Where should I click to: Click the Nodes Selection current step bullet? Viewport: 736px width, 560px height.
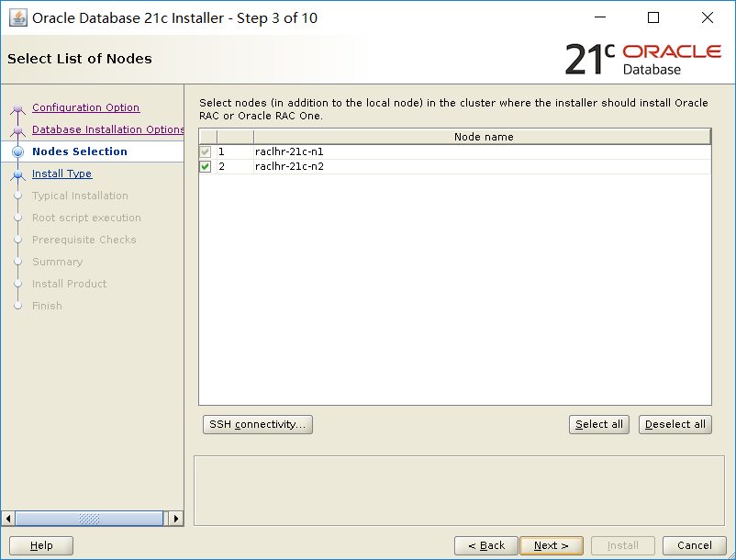click(x=17, y=151)
